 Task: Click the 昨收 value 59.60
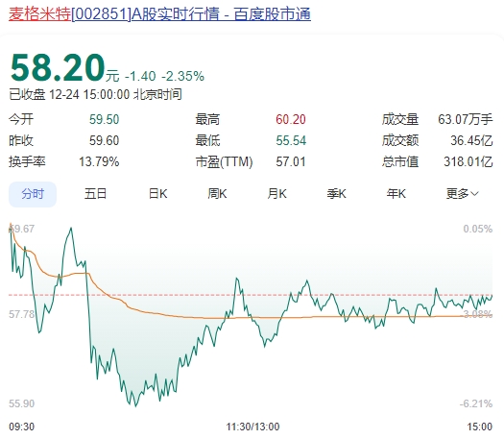pos(104,140)
